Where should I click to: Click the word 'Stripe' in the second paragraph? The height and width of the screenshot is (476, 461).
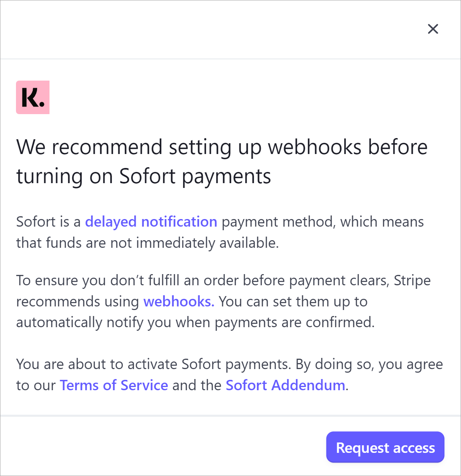click(x=412, y=280)
